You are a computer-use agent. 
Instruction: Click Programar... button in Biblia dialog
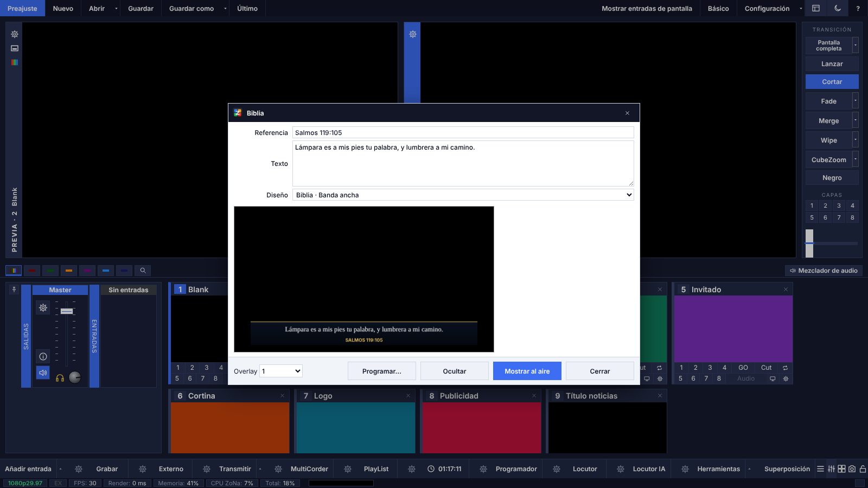pos(382,371)
